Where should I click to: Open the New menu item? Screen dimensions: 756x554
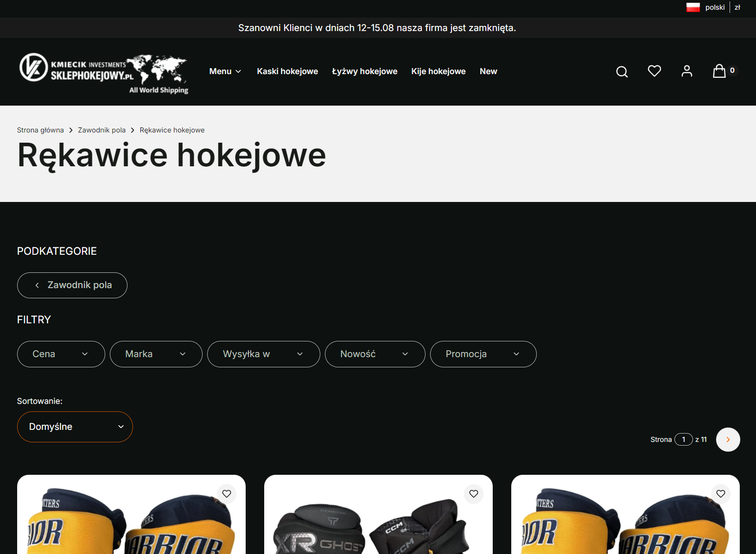[x=489, y=71]
